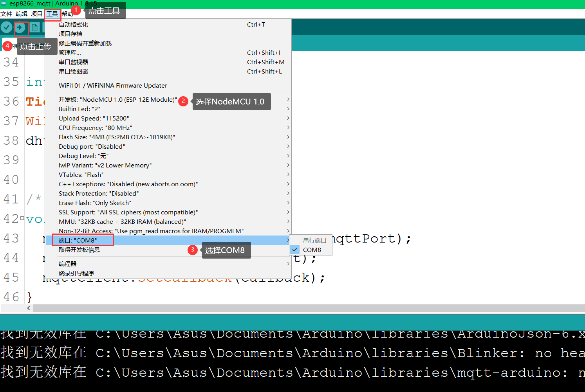Image resolution: width=585 pixels, height=392 pixels.
Task: Open WiFi101 / WiFiNINA Firmware Updater
Action: [x=168, y=86]
